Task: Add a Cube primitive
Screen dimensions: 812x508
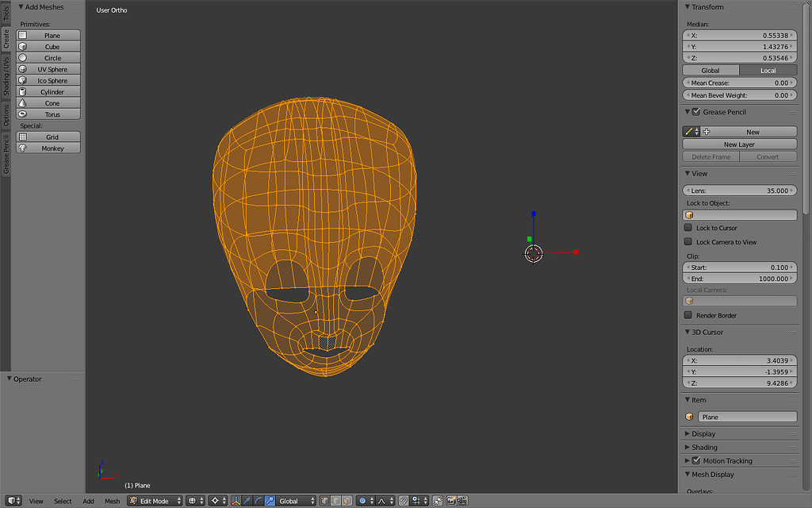Action: click(x=48, y=47)
